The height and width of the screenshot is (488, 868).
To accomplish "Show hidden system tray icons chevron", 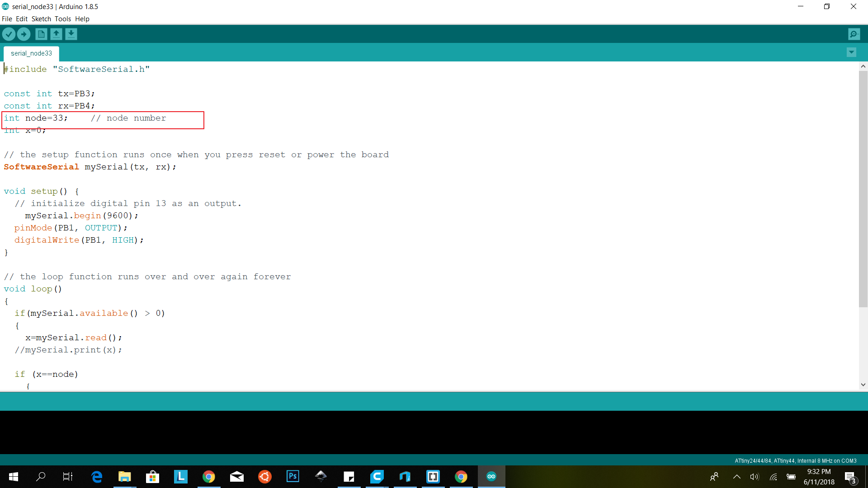I will pyautogui.click(x=736, y=477).
